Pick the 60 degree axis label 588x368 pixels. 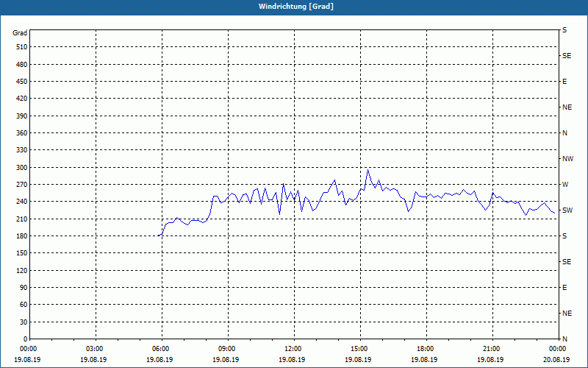(24, 305)
